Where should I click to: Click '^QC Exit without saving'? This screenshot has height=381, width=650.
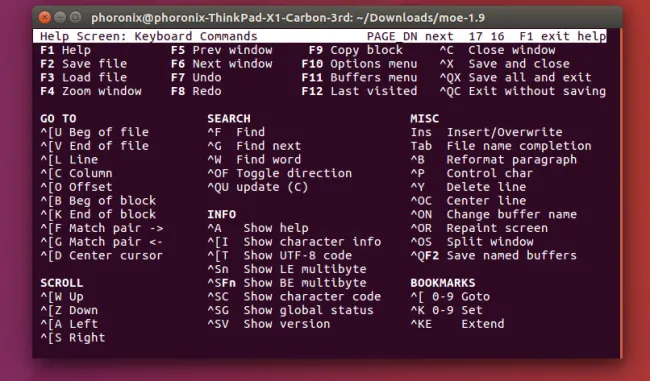[523, 91]
